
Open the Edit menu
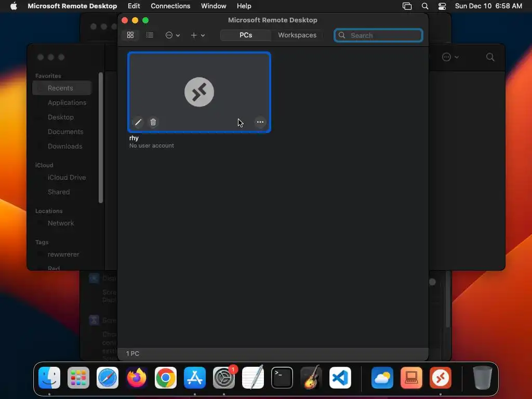(134, 6)
